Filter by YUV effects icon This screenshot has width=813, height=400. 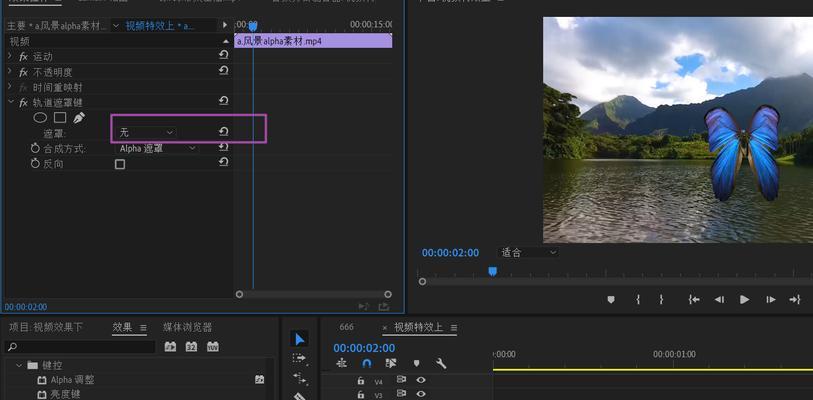click(213, 347)
